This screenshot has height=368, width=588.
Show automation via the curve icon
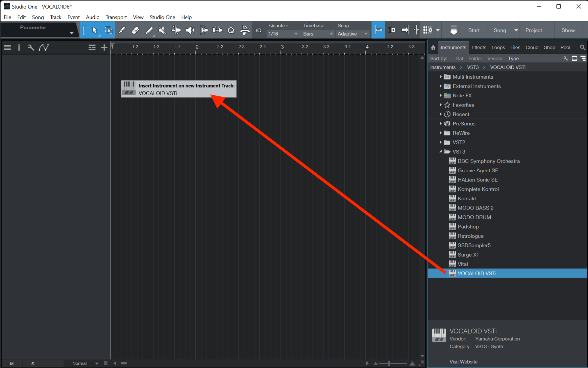(43, 47)
